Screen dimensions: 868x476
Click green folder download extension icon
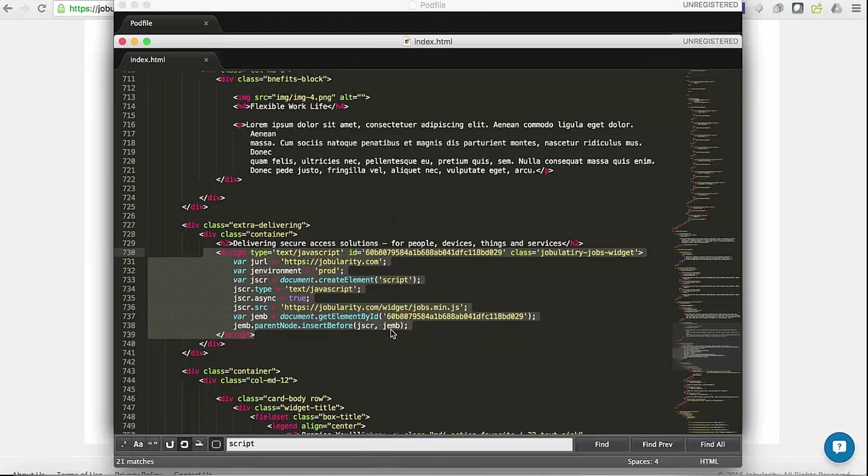pos(817,8)
